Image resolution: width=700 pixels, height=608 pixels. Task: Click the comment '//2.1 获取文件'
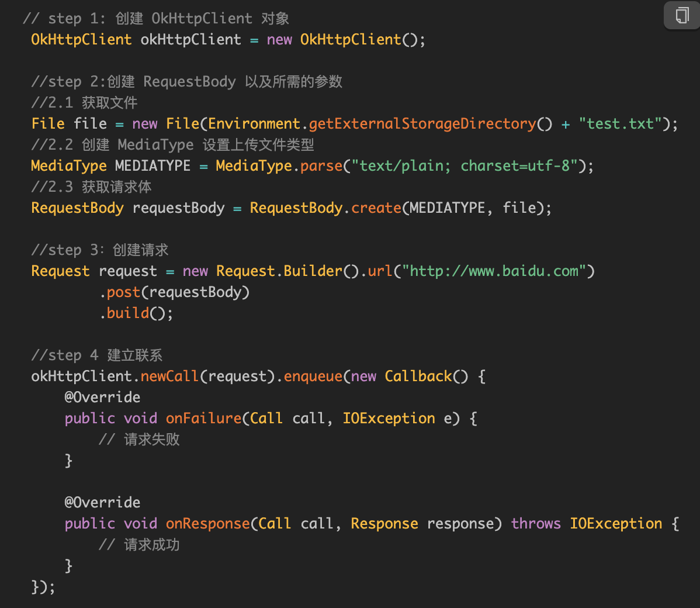84,103
